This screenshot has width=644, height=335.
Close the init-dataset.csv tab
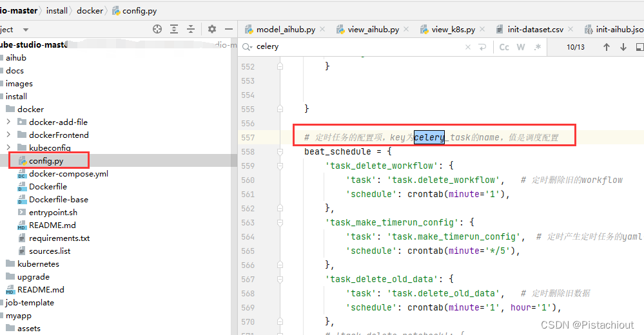(571, 29)
